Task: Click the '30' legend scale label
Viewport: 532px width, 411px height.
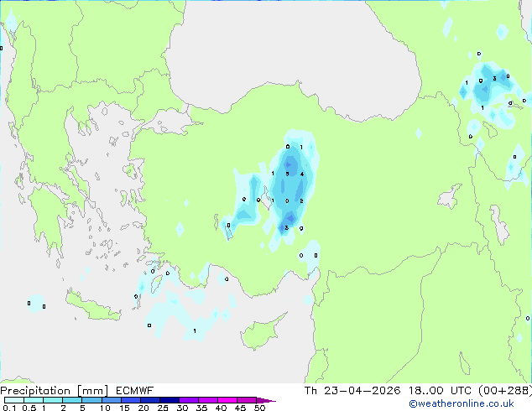Action: pos(182,408)
